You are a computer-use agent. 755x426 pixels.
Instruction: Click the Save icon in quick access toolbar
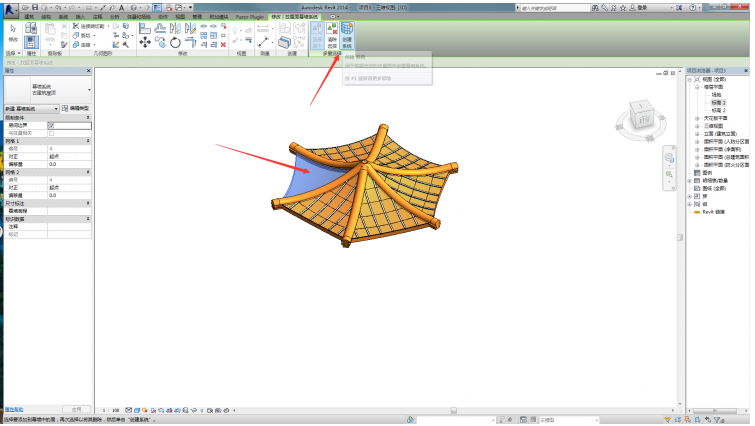click(x=35, y=8)
